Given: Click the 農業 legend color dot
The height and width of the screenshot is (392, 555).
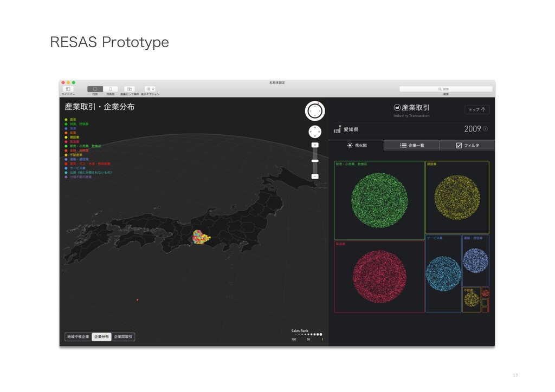Looking at the screenshot, I should tap(66, 120).
